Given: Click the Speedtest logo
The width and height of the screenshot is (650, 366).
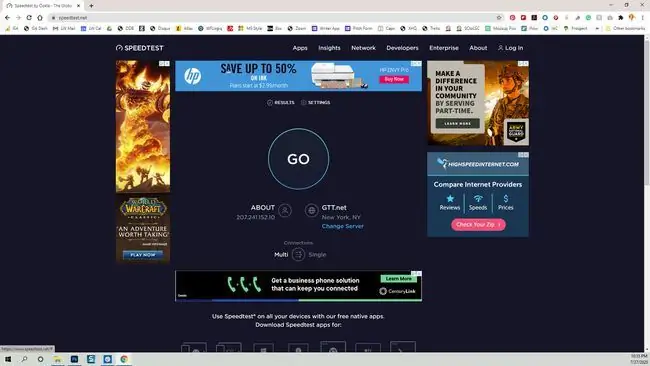Looking at the screenshot, I should [x=140, y=48].
